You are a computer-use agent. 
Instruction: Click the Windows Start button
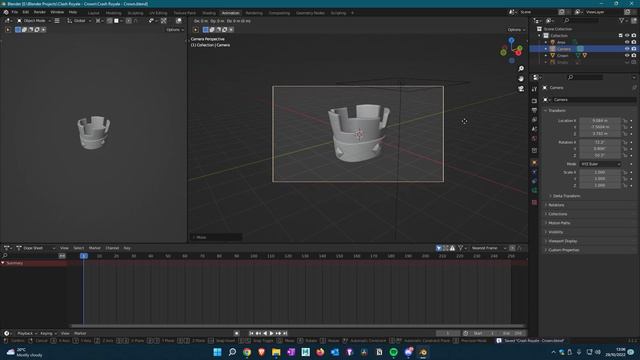coord(218,352)
